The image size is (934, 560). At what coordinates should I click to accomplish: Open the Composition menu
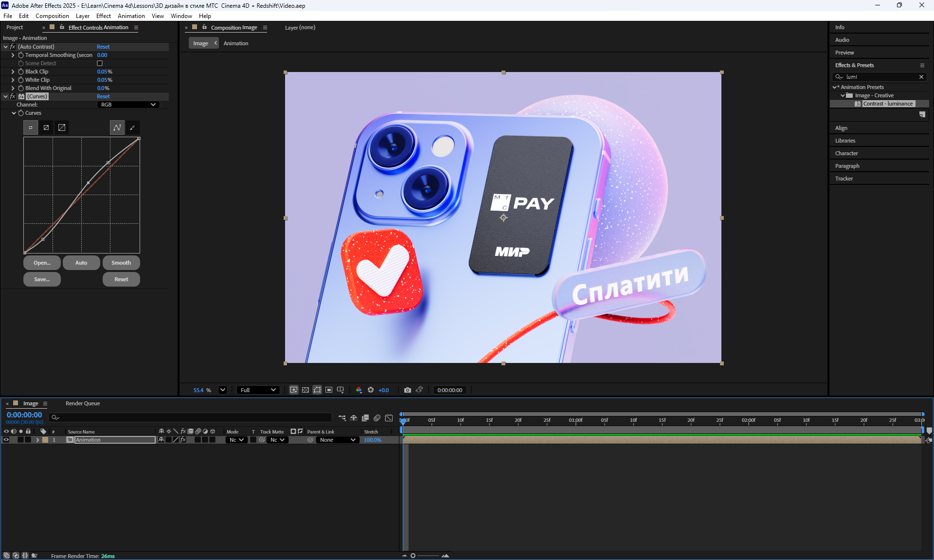coord(52,16)
